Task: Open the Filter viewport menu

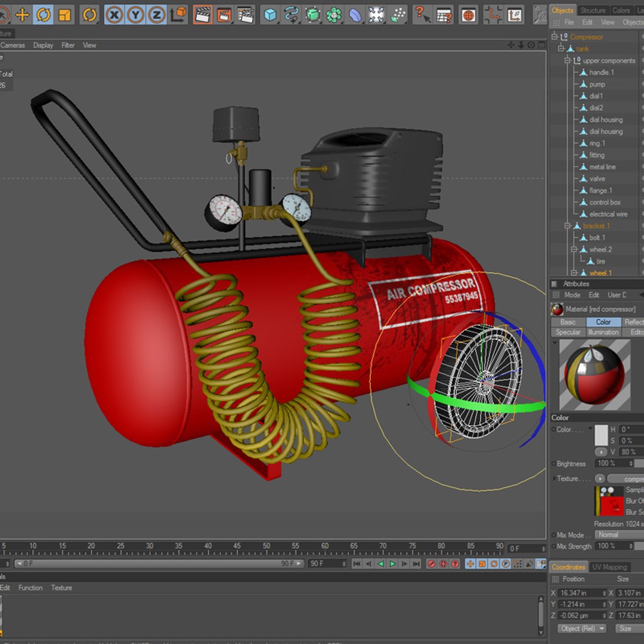Action: point(68,45)
